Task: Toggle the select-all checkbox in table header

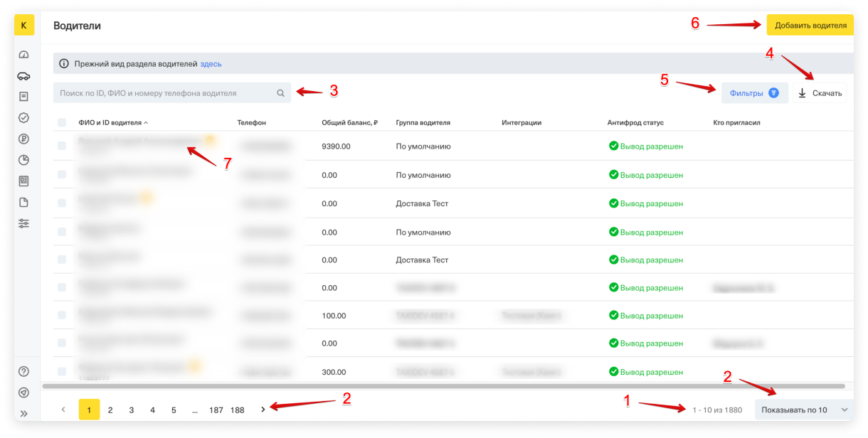Action: pos(62,122)
